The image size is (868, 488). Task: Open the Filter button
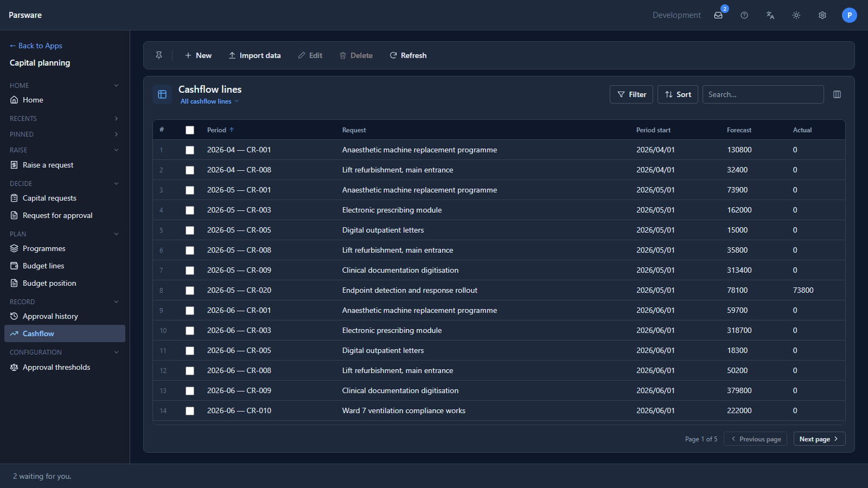click(632, 94)
